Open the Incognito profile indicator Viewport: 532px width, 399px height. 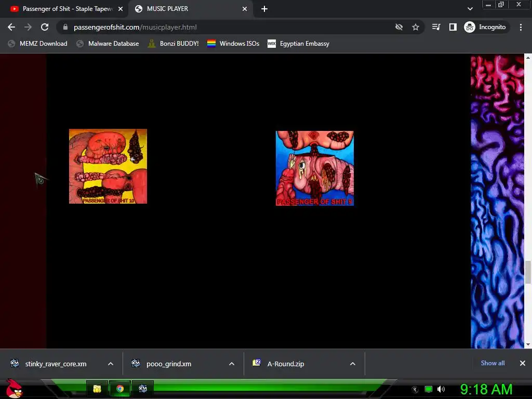pyautogui.click(x=485, y=27)
